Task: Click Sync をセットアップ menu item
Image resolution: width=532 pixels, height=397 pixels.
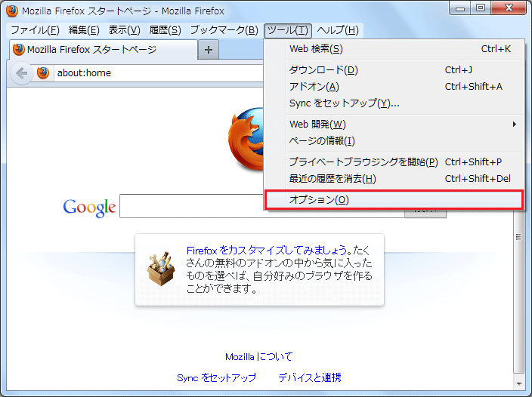Action: [x=344, y=103]
